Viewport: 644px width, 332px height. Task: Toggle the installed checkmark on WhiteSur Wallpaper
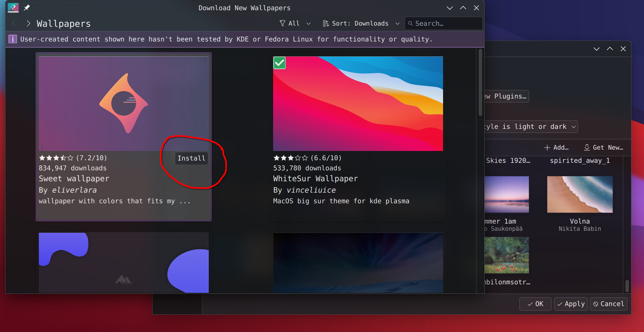[279, 63]
